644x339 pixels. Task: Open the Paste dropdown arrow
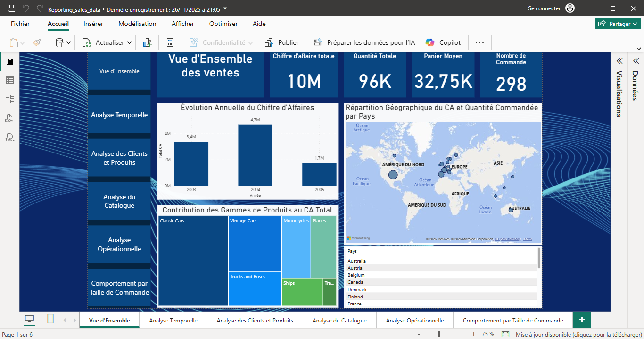(23, 43)
